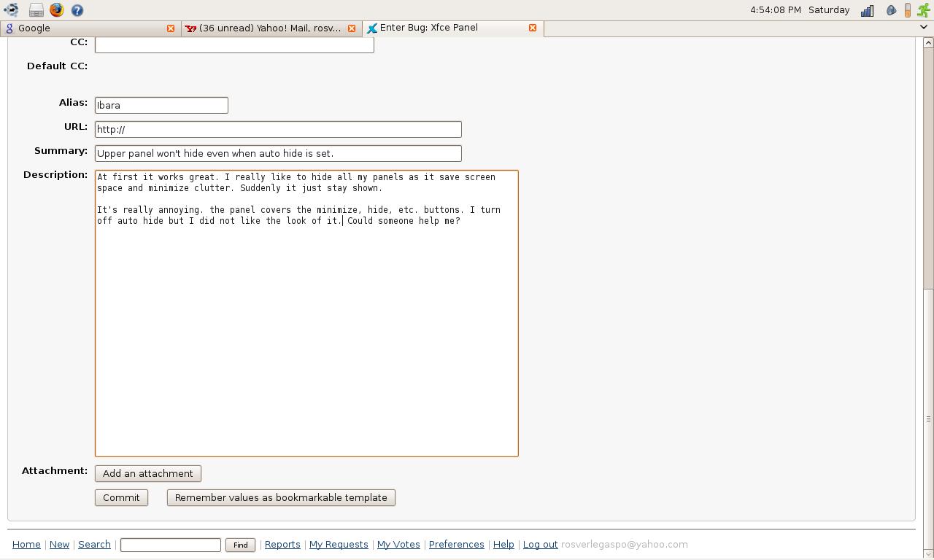Open the My Requests link
This screenshot has width=934, height=560.
coord(339,544)
